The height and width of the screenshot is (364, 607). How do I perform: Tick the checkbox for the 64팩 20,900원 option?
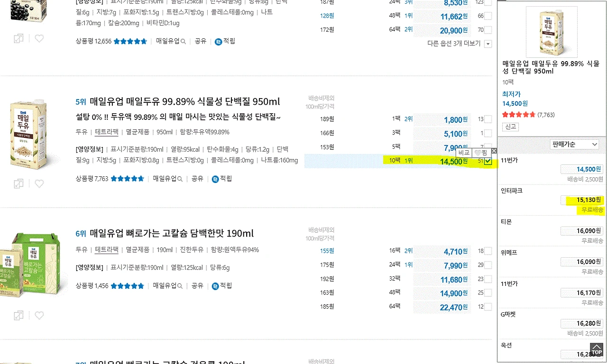[x=488, y=30]
